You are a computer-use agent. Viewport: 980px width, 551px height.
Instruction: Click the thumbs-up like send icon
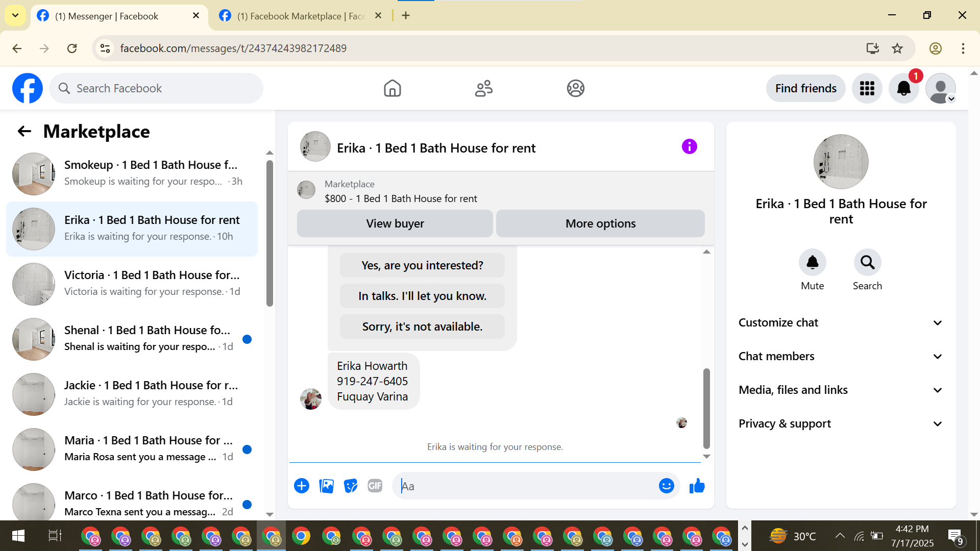tap(697, 486)
